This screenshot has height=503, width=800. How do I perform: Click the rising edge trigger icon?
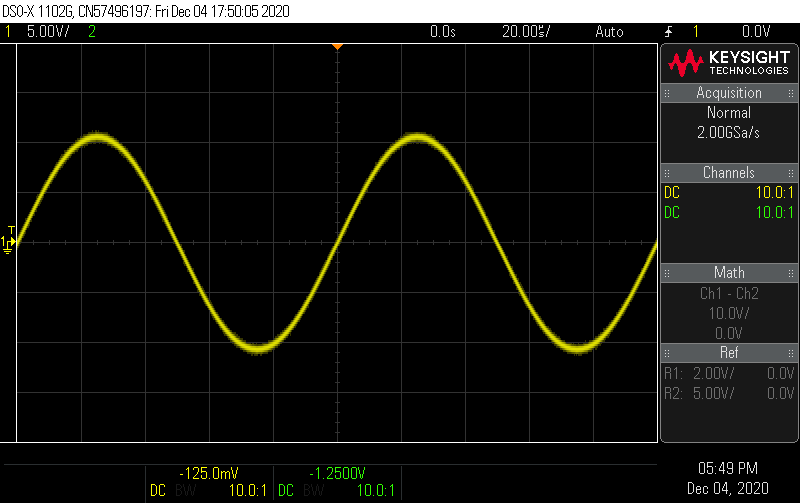coord(668,32)
